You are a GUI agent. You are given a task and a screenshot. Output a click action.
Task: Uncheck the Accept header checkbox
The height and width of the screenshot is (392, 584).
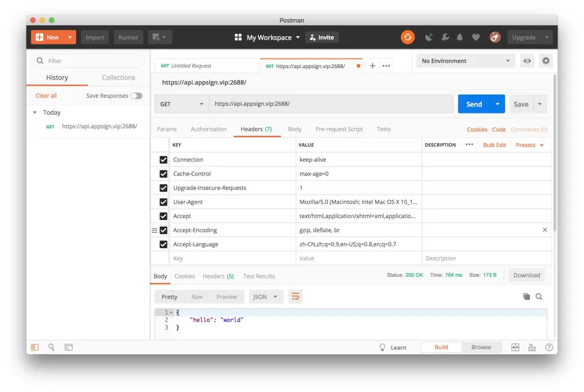(x=163, y=216)
